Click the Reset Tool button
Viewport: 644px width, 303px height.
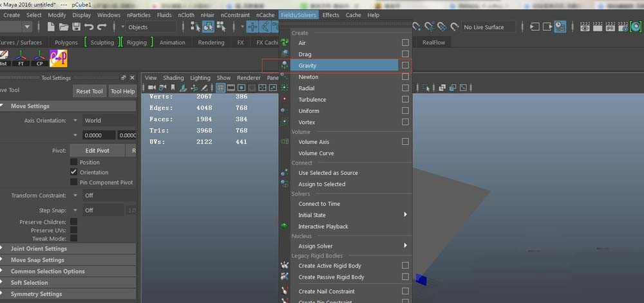(x=89, y=91)
